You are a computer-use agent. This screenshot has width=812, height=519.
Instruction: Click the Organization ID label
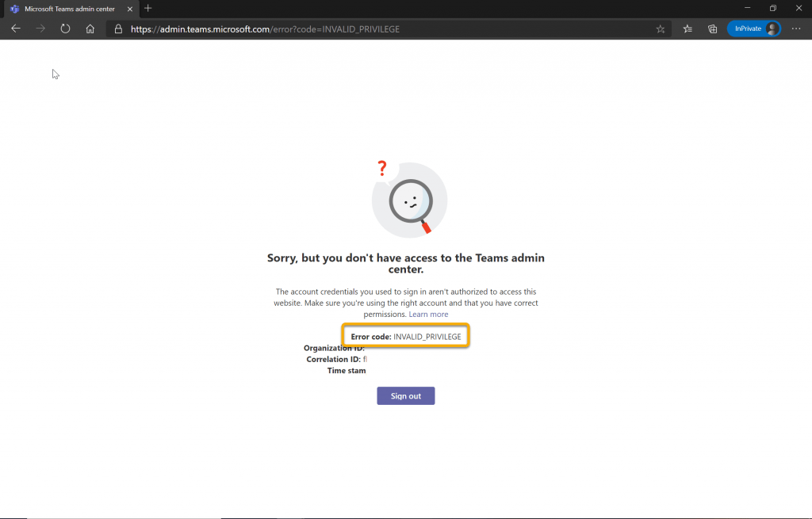click(x=334, y=348)
